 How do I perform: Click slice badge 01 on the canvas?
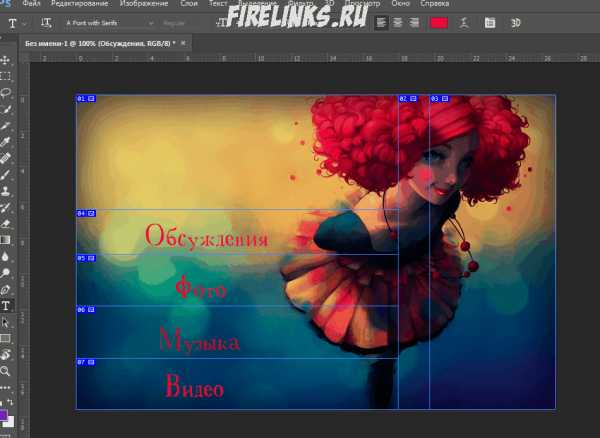tap(86, 99)
